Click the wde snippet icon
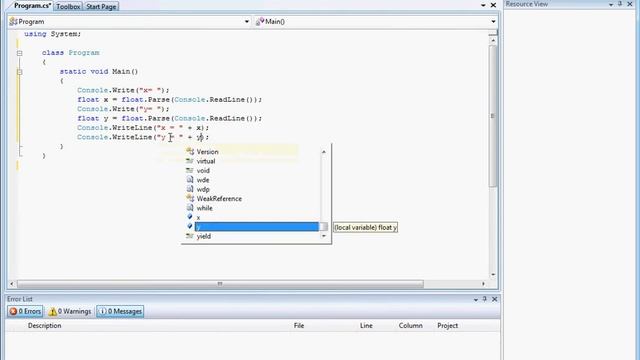This screenshot has height=360, width=640. click(x=190, y=180)
